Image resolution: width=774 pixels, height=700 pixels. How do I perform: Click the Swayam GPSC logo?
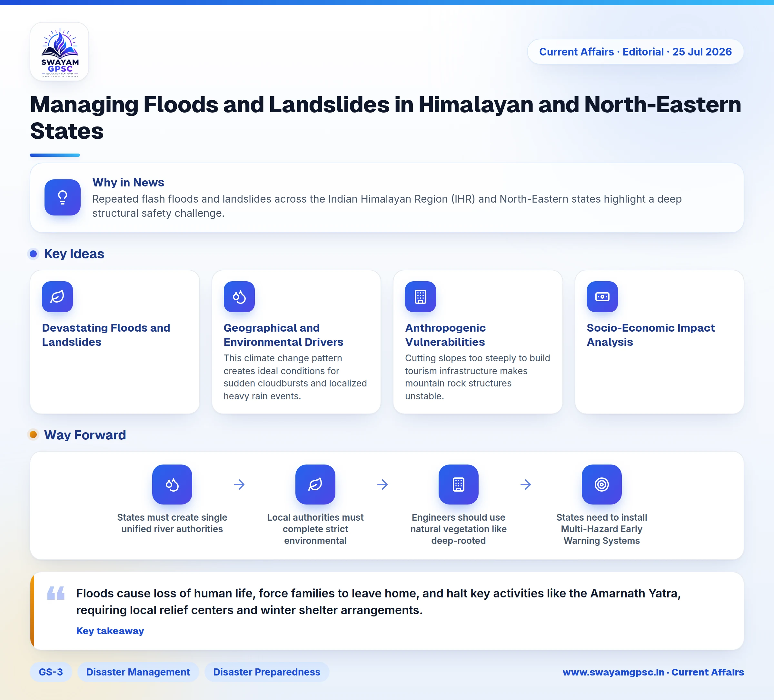point(60,52)
